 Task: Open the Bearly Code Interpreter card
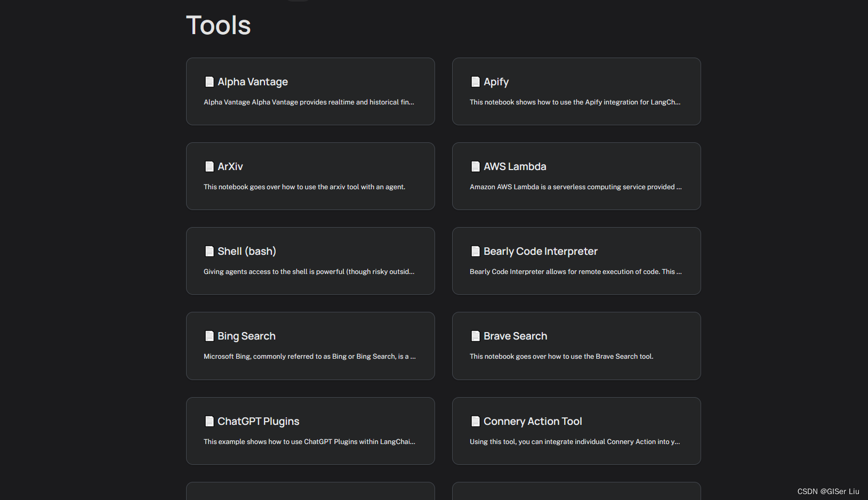click(x=576, y=261)
